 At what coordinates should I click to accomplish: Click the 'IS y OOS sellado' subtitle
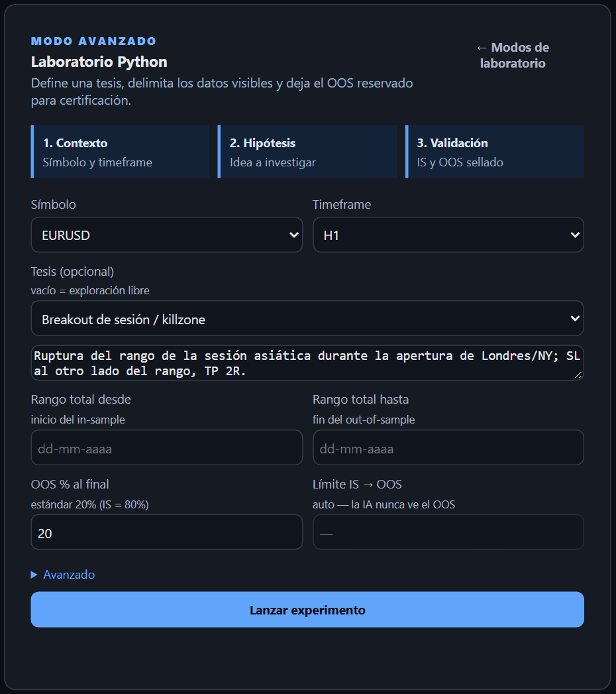pyautogui.click(x=460, y=162)
